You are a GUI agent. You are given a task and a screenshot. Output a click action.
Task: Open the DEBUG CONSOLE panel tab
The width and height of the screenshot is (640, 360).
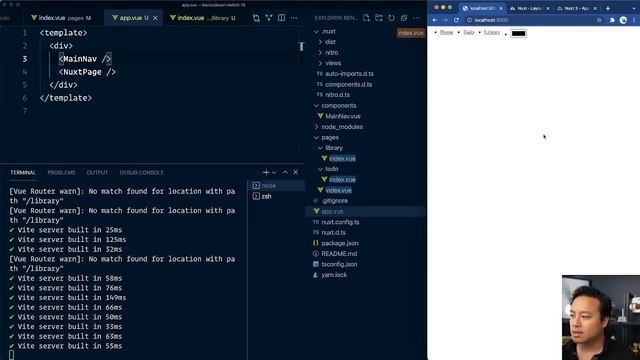(141, 173)
